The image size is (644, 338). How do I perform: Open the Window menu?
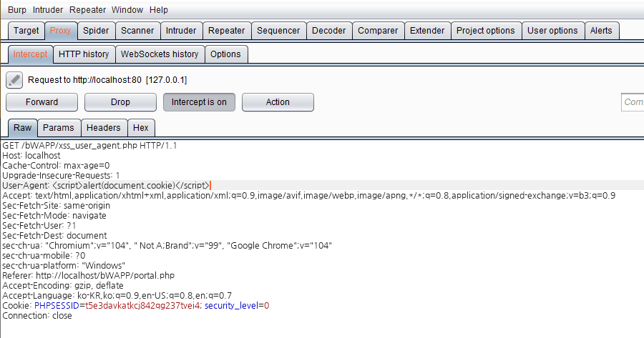tap(127, 10)
